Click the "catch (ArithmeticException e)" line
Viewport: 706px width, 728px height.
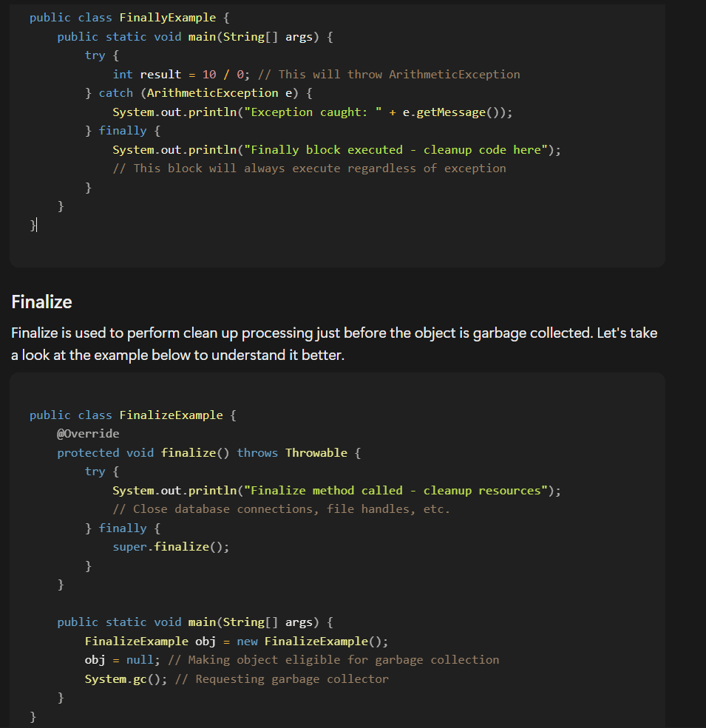pos(198,93)
